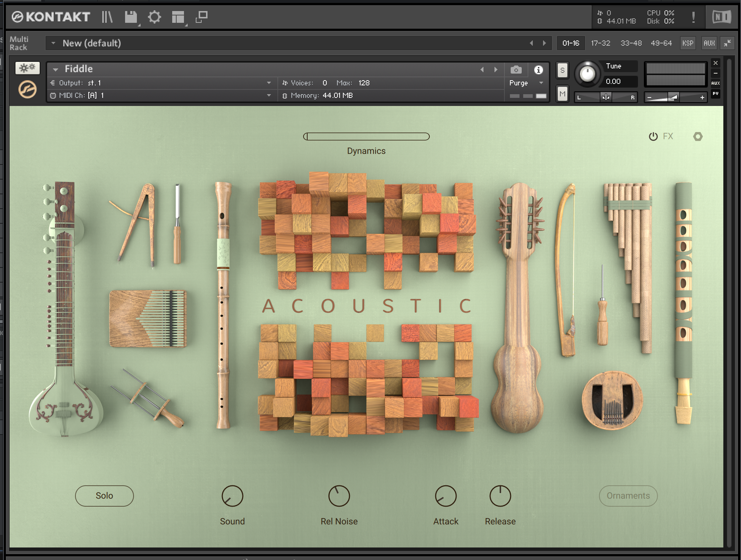Click the save floppy disk icon

point(131,17)
